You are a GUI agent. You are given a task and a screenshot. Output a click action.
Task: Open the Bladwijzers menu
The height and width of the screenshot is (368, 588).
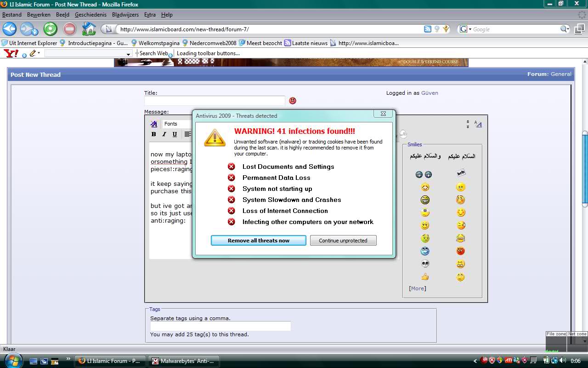[125, 15]
